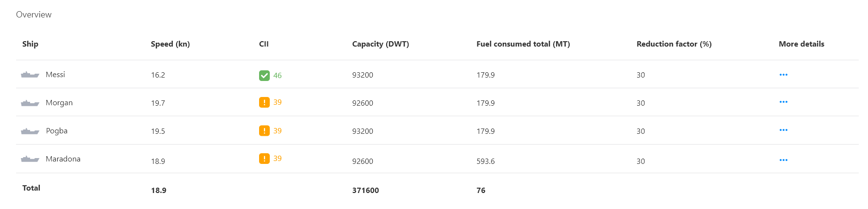Click the Ship column header
868x209 pixels.
point(30,44)
